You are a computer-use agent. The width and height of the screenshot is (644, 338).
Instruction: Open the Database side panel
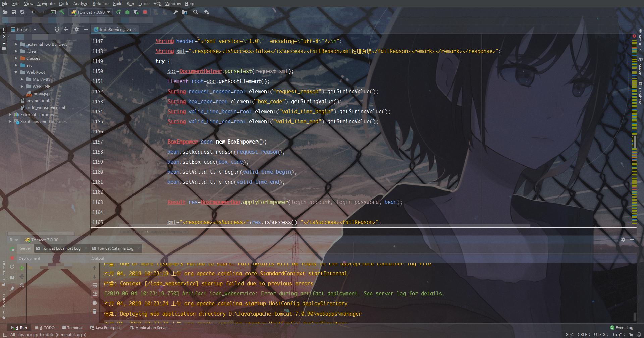pyautogui.click(x=640, y=93)
